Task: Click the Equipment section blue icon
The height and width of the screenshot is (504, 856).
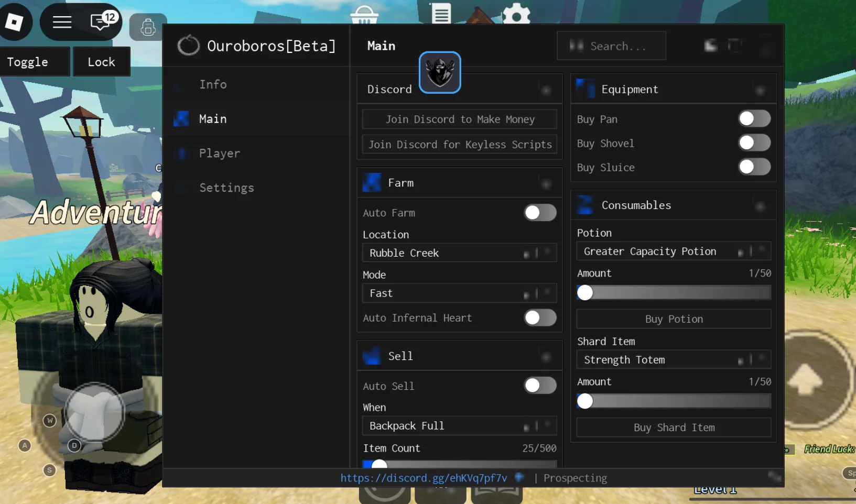Action: click(586, 89)
